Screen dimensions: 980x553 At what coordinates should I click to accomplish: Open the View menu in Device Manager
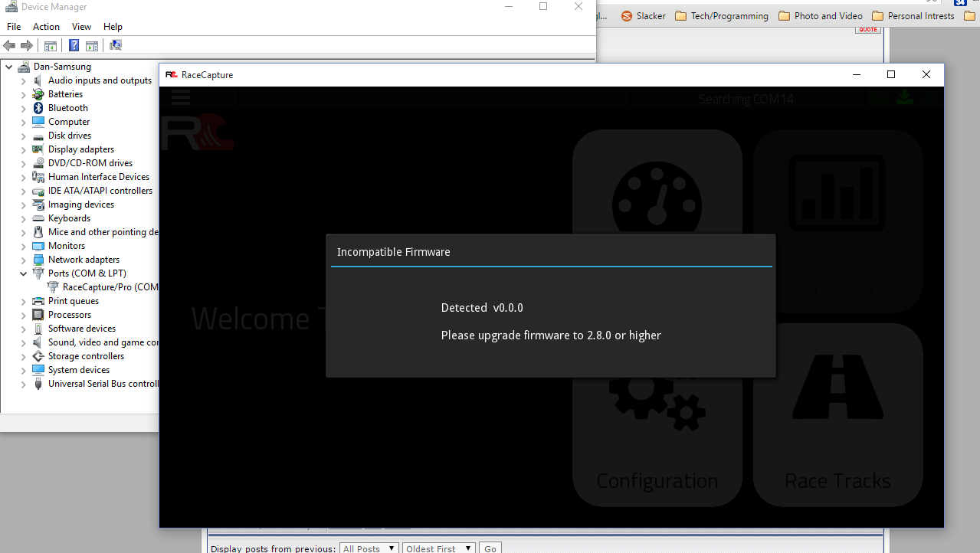tap(81, 27)
